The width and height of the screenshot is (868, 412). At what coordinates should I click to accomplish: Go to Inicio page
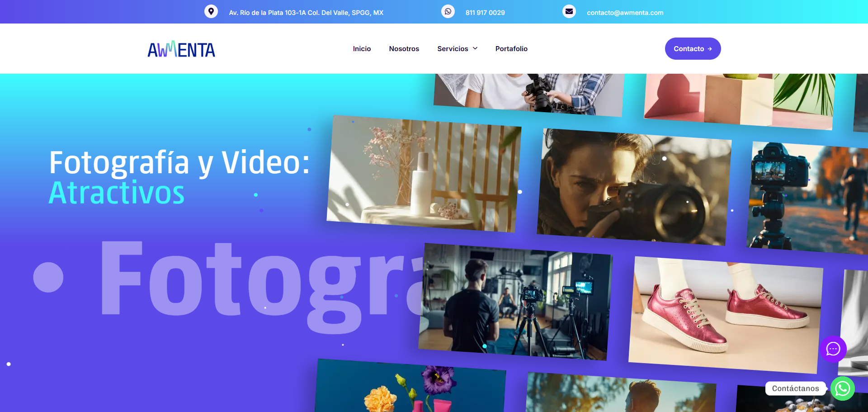click(362, 48)
